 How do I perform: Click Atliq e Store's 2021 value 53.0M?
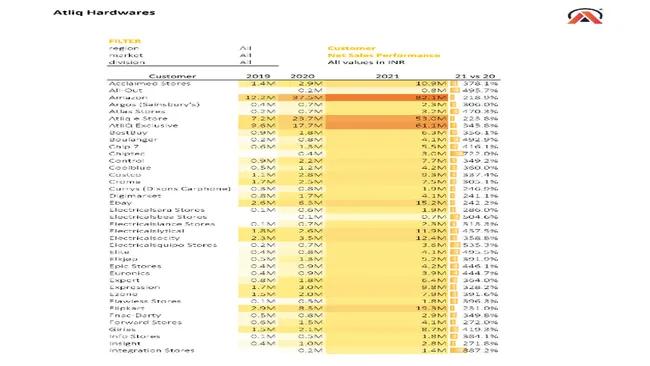point(431,119)
